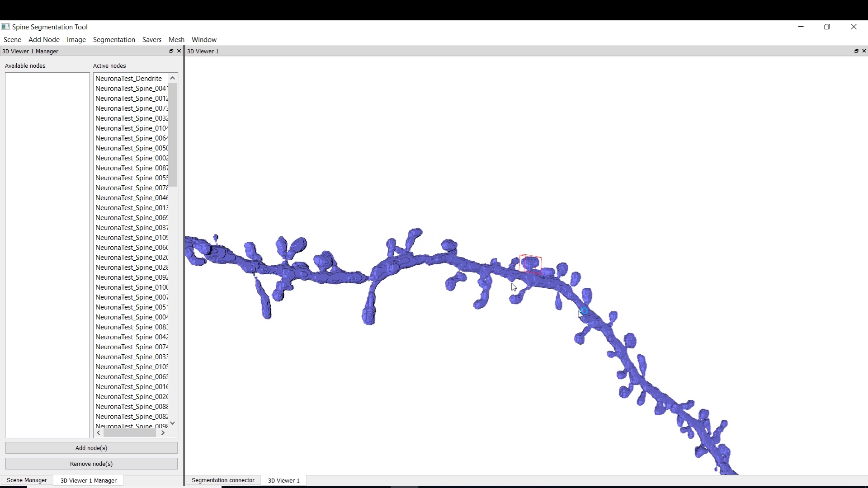Open the Segmentation menu

tap(114, 40)
